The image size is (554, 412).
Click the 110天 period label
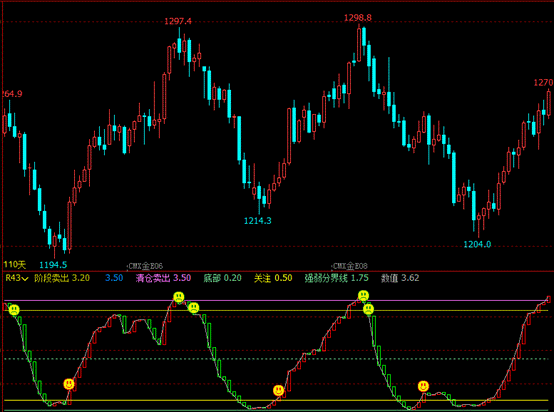pos(14,265)
